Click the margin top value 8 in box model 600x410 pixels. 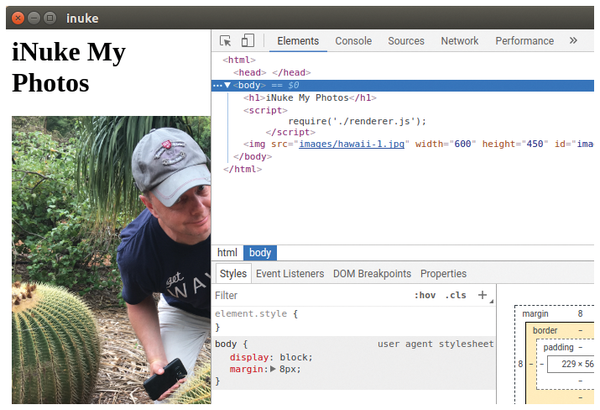(580, 314)
